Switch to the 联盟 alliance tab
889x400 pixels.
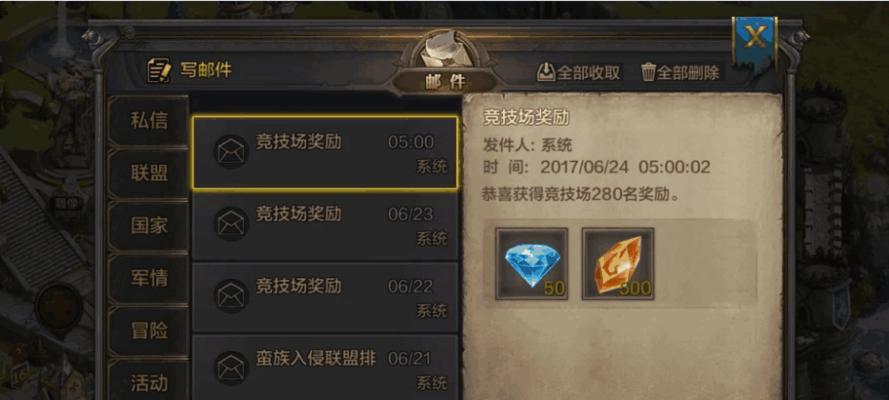pos(149,173)
